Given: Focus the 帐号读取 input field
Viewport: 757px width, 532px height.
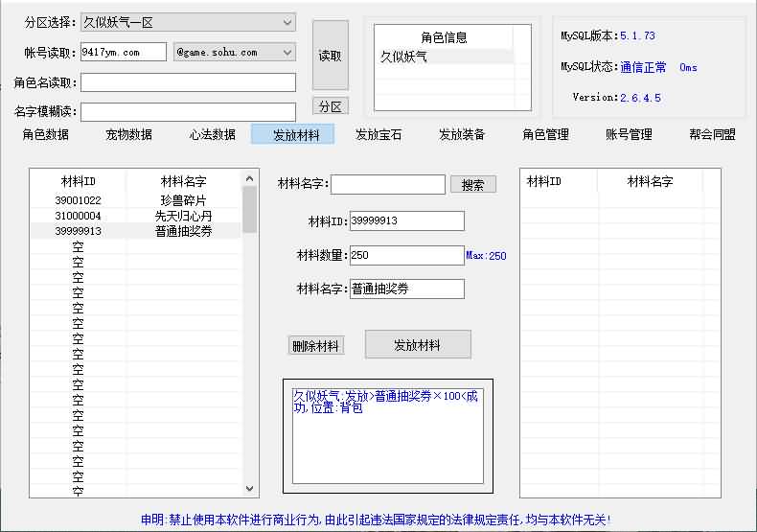Looking at the screenshot, I should click(124, 52).
